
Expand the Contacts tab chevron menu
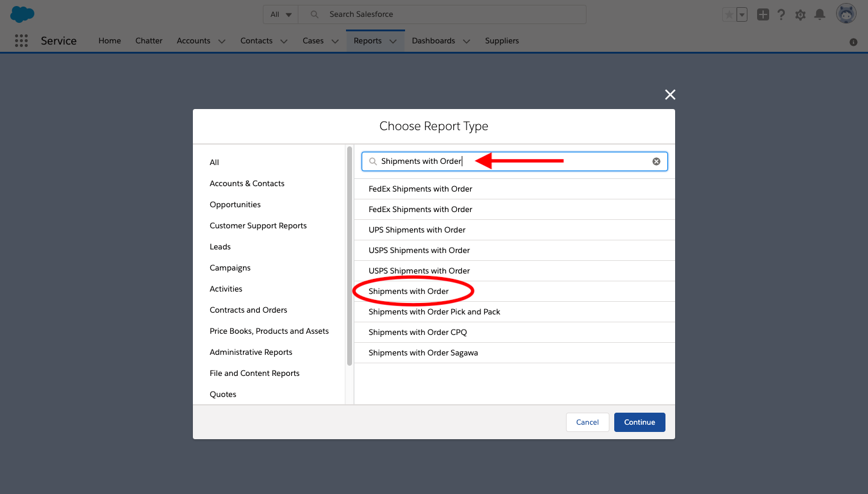(x=284, y=41)
